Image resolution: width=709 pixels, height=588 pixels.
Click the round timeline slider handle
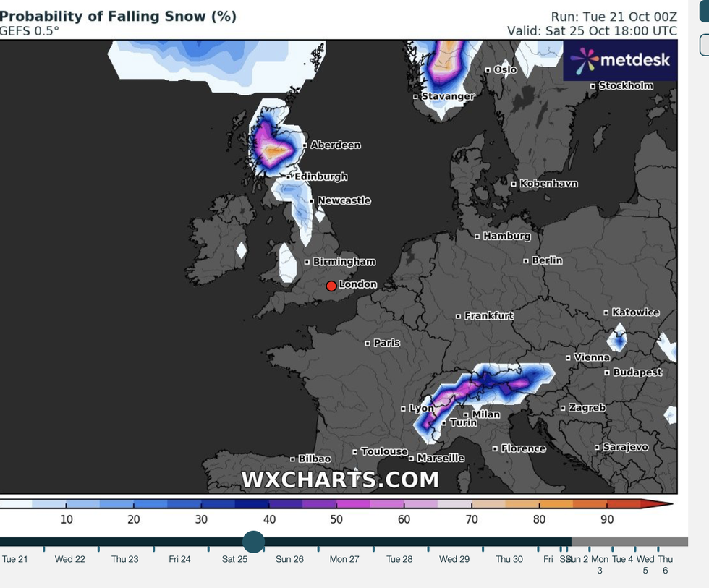click(253, 541)
